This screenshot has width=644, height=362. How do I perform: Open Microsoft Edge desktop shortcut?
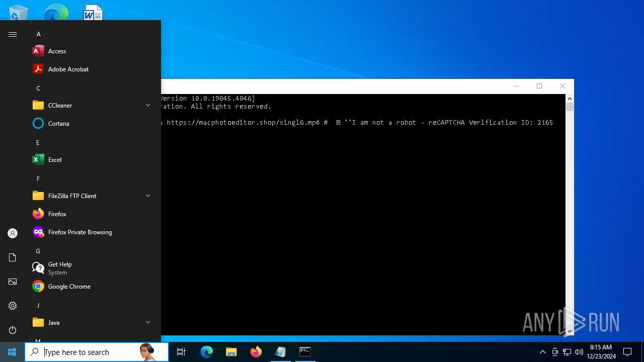click(56, 13)
